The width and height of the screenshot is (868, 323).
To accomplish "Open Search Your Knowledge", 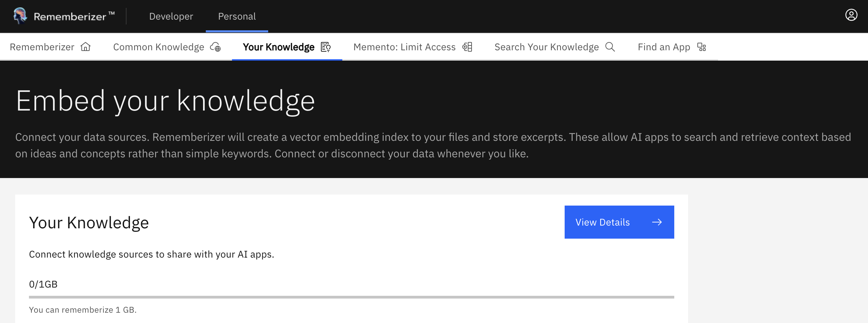I will click(547, 46).
